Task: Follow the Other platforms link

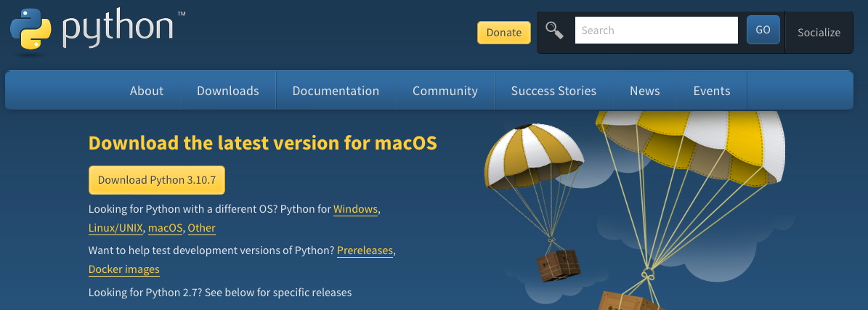Action: click(201, 228)
